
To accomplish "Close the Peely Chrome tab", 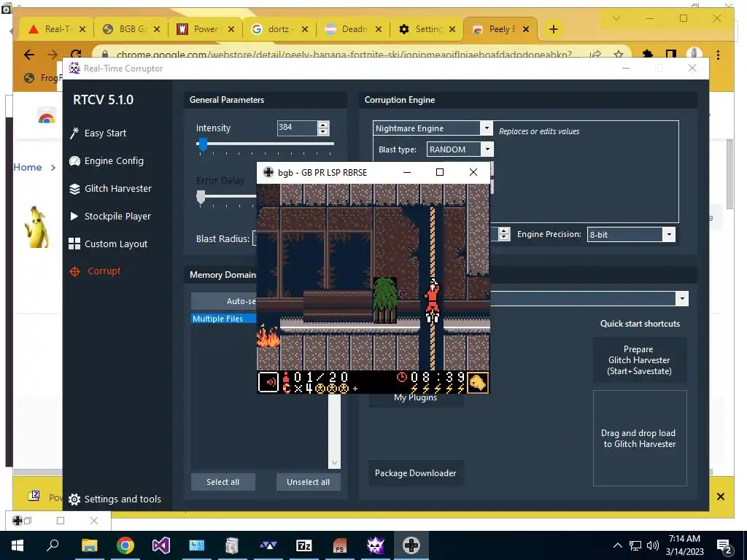I will click(526, 29).
